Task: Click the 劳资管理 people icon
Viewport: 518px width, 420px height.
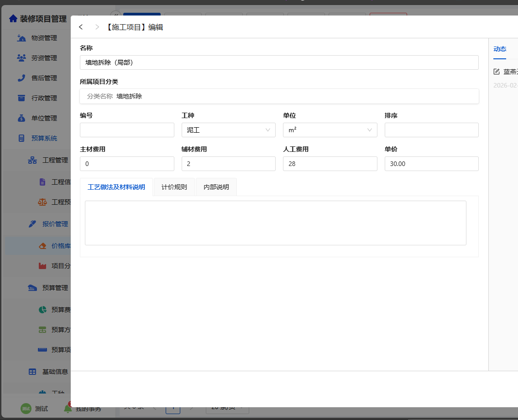Action: pyautogui.click(x=21, y=58)
